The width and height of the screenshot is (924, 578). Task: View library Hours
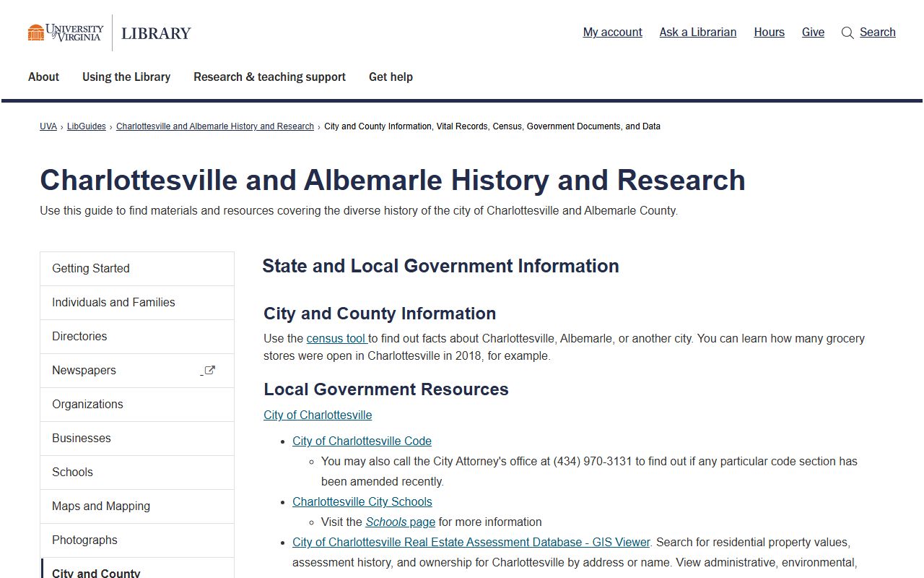tap(769, 33)
